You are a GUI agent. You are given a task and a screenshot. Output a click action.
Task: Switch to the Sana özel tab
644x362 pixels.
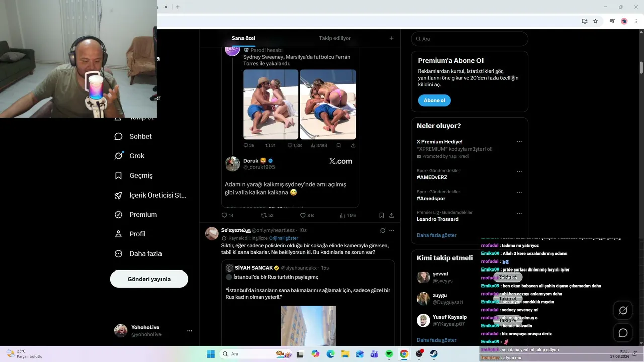tap(244, 38)
